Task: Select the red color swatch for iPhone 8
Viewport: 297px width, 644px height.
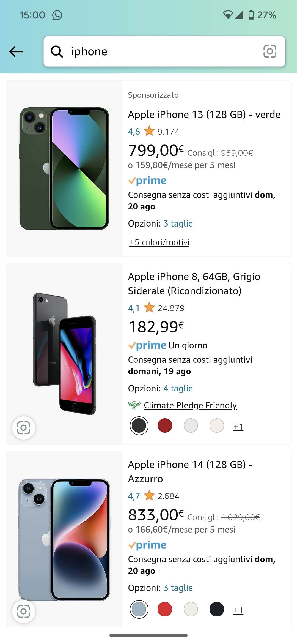Action: (165, 425)
